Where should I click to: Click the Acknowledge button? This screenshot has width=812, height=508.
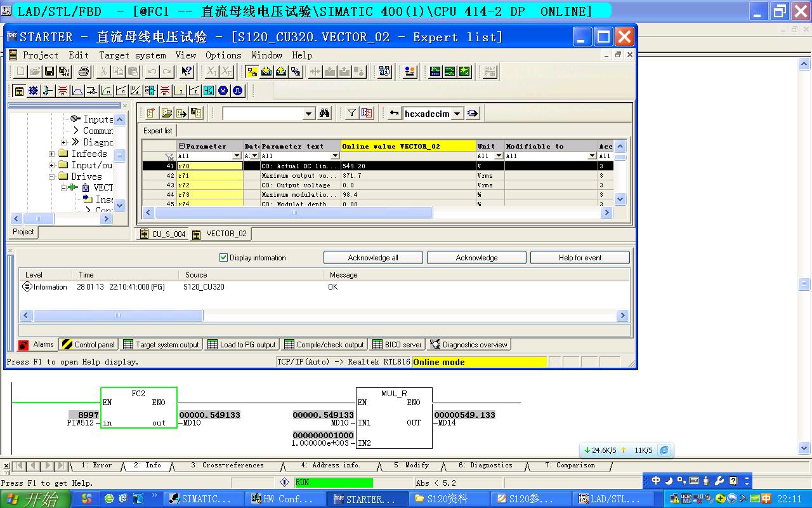point(476,258)
